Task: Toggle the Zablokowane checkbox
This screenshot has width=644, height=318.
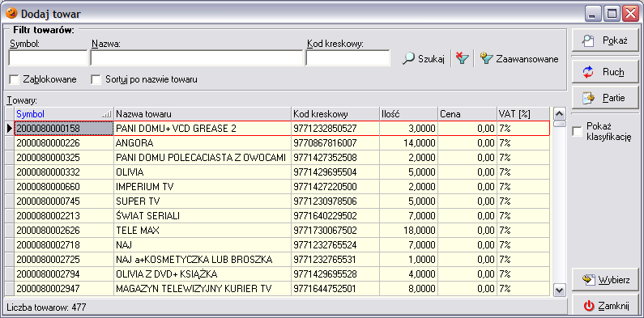Action: [x=14, y=79]
